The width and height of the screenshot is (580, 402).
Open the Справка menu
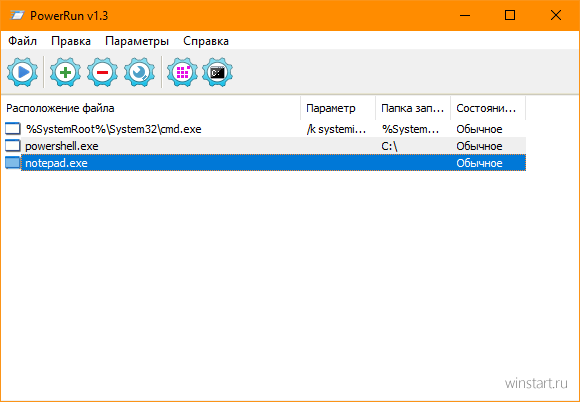tap(206, 41)
